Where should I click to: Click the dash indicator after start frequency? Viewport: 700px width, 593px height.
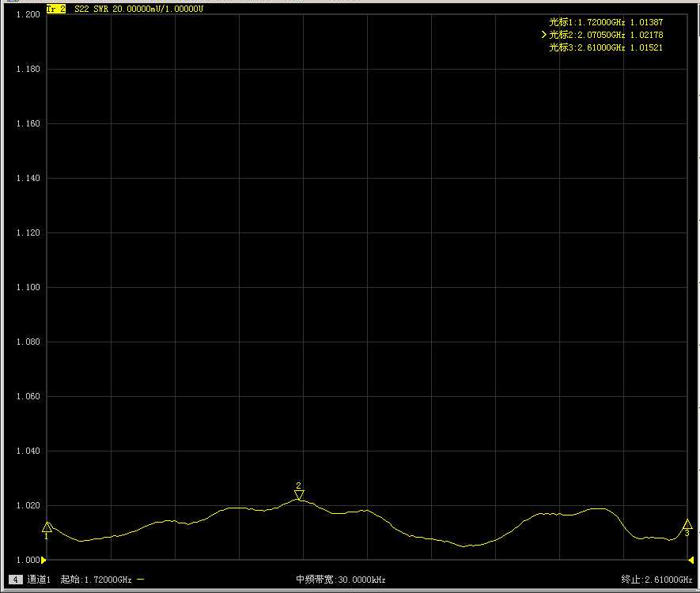click(141, 580)
